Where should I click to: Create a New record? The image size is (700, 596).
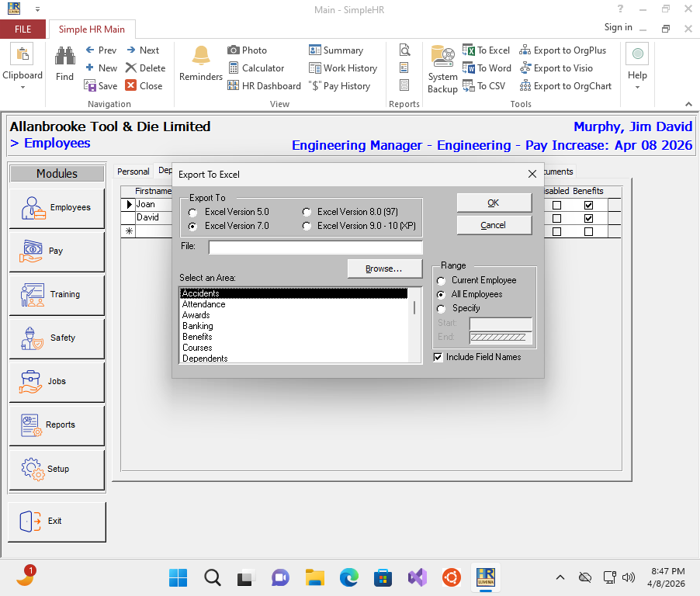click(102, 68)
